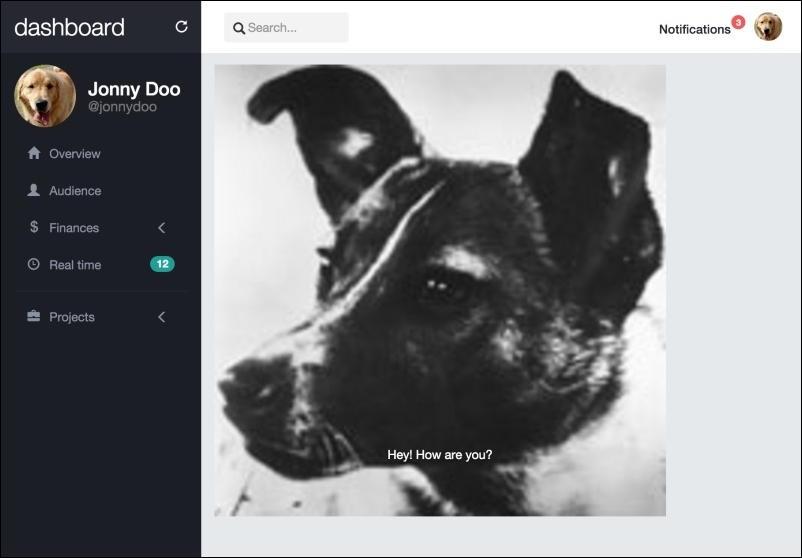Focus the Search input field
This screenshot has height=558, width=802.
(286, 28)
